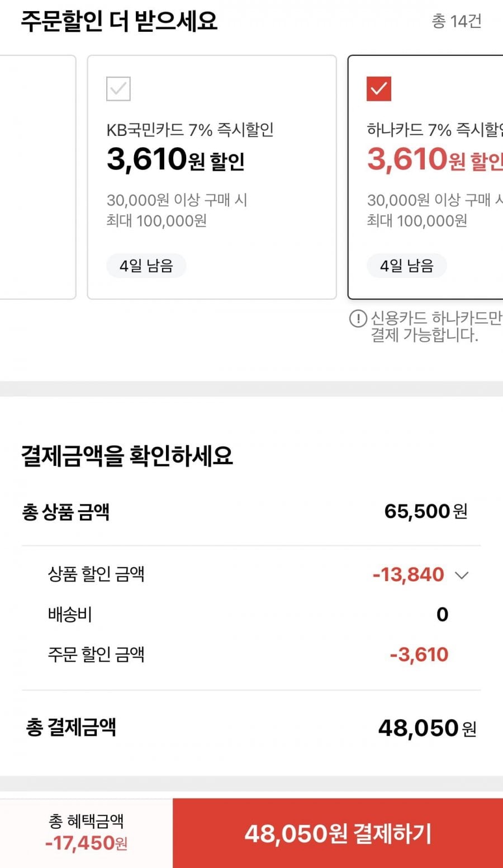Tap the 총 결제금액 48,050원 total value
Viewport: 503px width, 868px height.
pos(427,728)
